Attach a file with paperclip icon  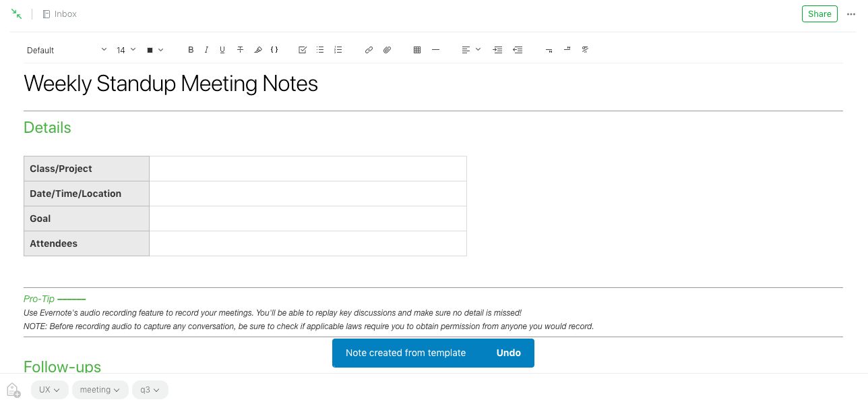[x=387, y=50]
